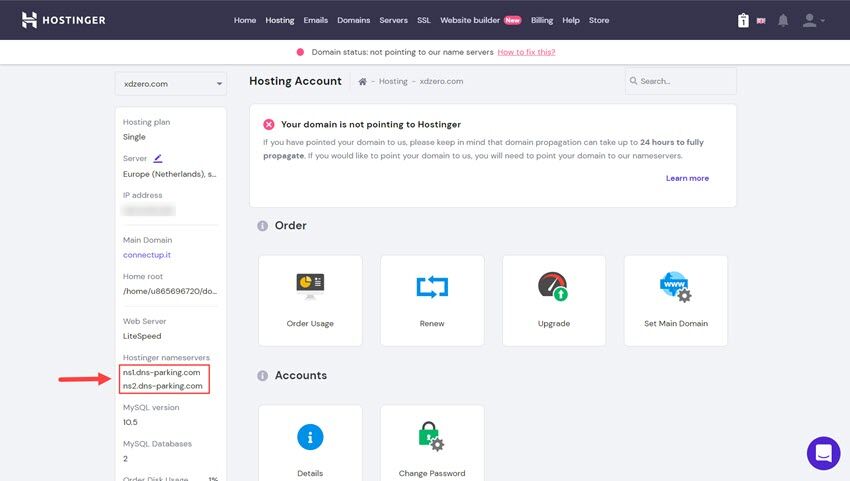
Task: Click the pencil icon next to Server
Action: [x=158, y=158]
